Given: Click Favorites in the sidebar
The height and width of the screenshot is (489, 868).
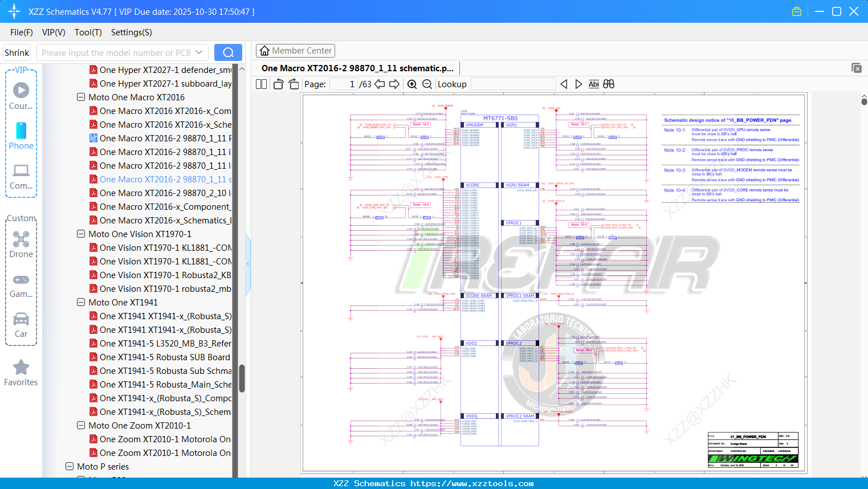Looking at the screenshot, I should point(21,372).
